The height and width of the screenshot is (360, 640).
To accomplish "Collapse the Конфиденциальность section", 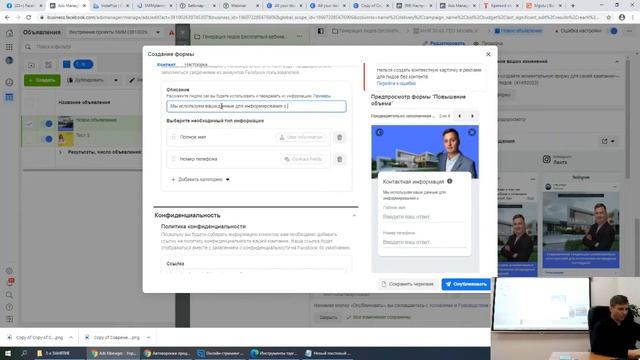I will (x=354, y=215).
